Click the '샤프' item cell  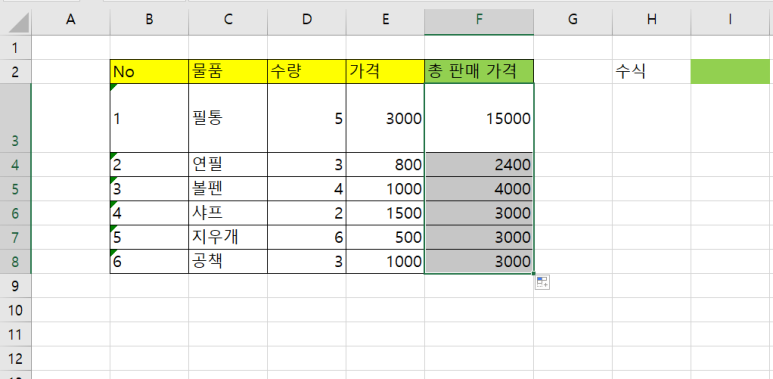click(228, 213)
